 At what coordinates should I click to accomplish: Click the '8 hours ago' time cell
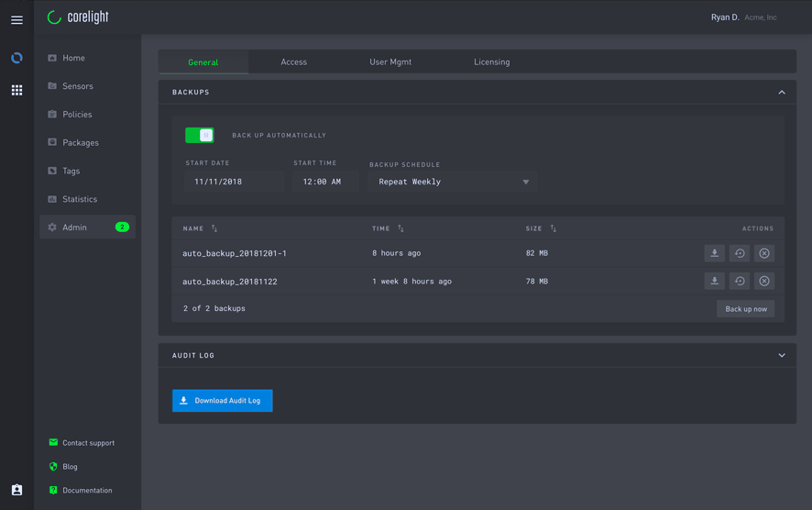click(x=396, y=253)
